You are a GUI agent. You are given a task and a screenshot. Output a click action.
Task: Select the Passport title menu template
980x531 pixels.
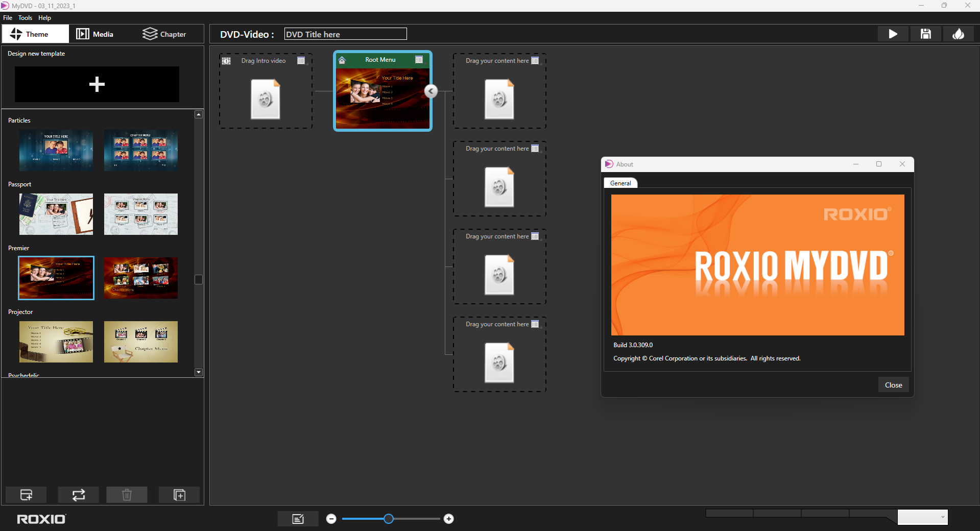tap(56, 214)
